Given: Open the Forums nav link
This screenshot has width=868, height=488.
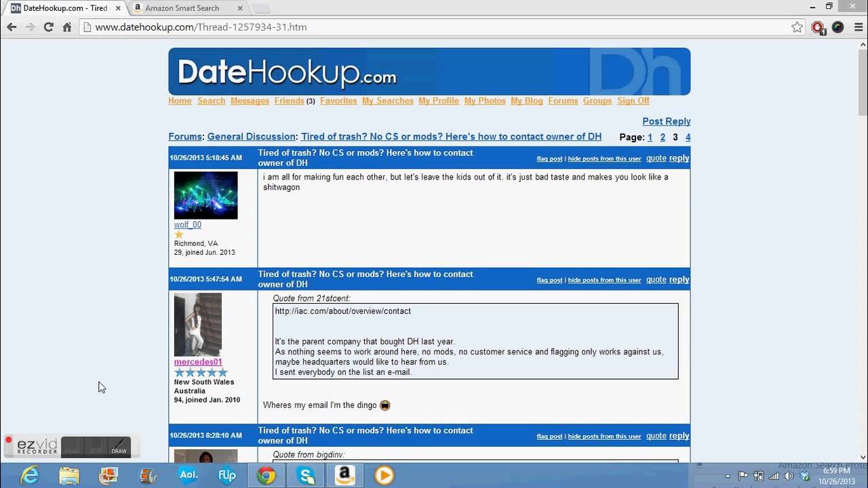Looking at the screenshot, I should (563, 100).
